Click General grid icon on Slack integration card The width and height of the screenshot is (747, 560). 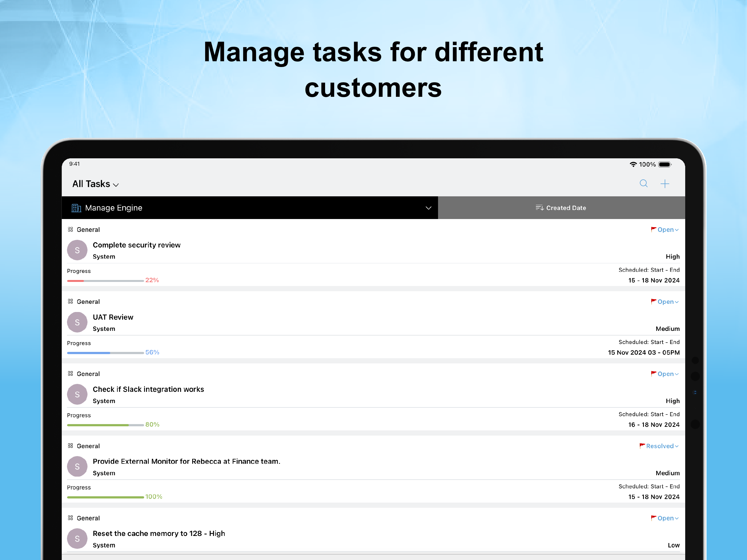(x=70, y=374)
